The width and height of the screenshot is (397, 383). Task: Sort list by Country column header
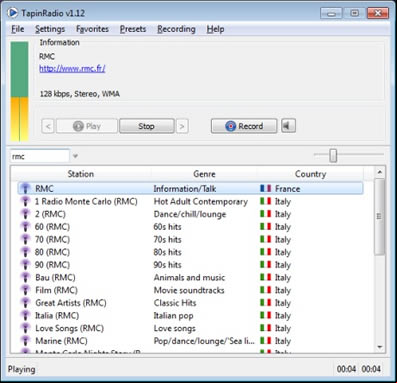point(310,174)
